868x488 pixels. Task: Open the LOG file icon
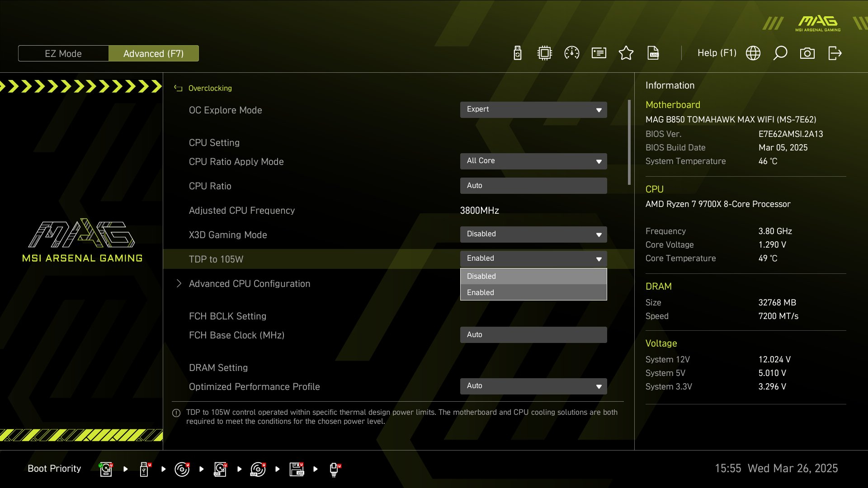click(653, 53)
